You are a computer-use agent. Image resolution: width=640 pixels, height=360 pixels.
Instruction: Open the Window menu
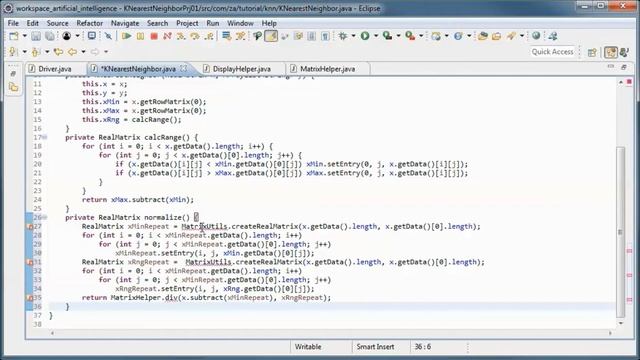click(x=240, y=23)
